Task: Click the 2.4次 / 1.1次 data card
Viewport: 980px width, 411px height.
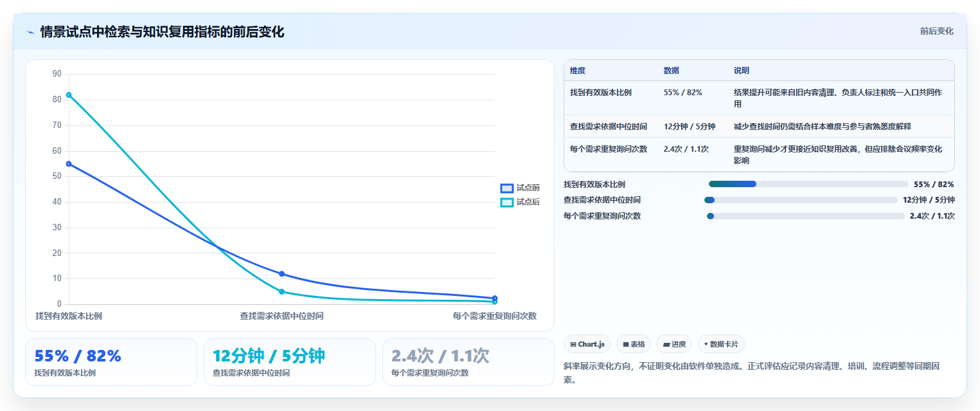Action: click(468, 362)
